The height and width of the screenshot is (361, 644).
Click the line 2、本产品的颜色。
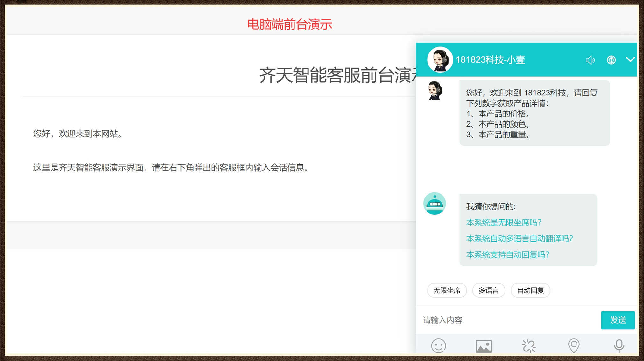[x=498, y=124]
